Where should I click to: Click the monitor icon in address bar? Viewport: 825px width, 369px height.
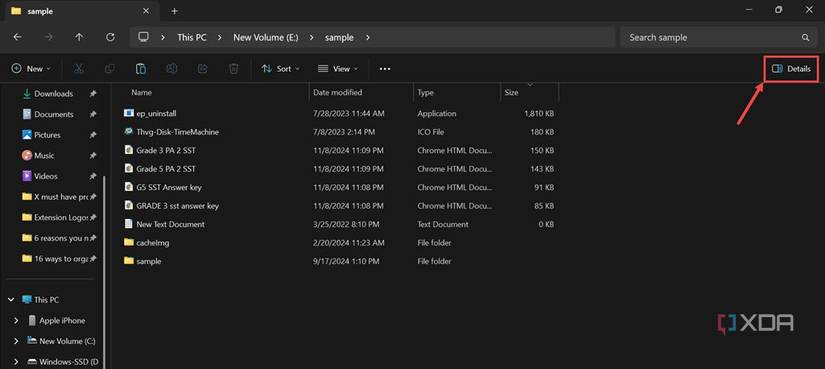[143, 37]
